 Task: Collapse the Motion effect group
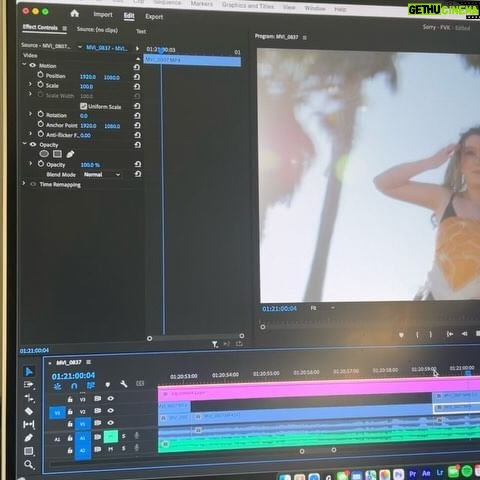click(24, 65)
